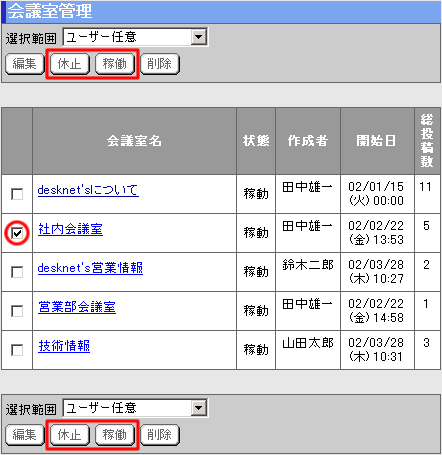Enable the 技術情報 row checkbox
The image size is (442, 455).
pyautogui.click(x=17, y=350)
